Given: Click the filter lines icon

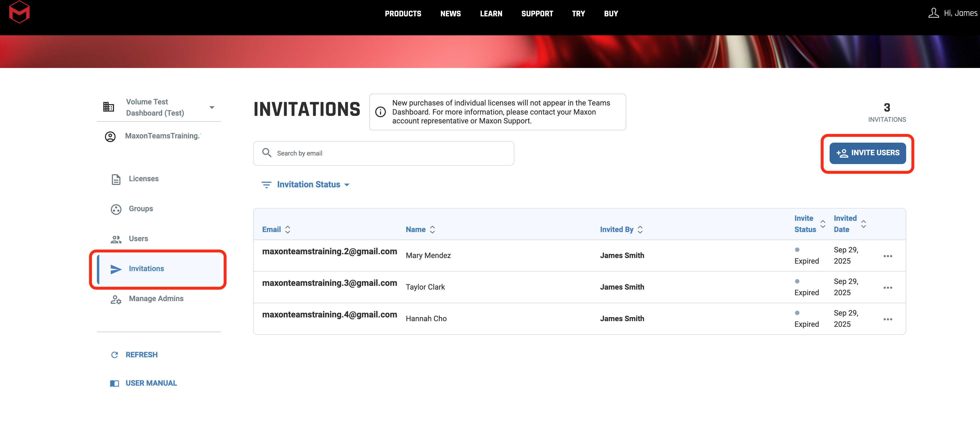Looking at the screenshot, I should click(266, 185).
